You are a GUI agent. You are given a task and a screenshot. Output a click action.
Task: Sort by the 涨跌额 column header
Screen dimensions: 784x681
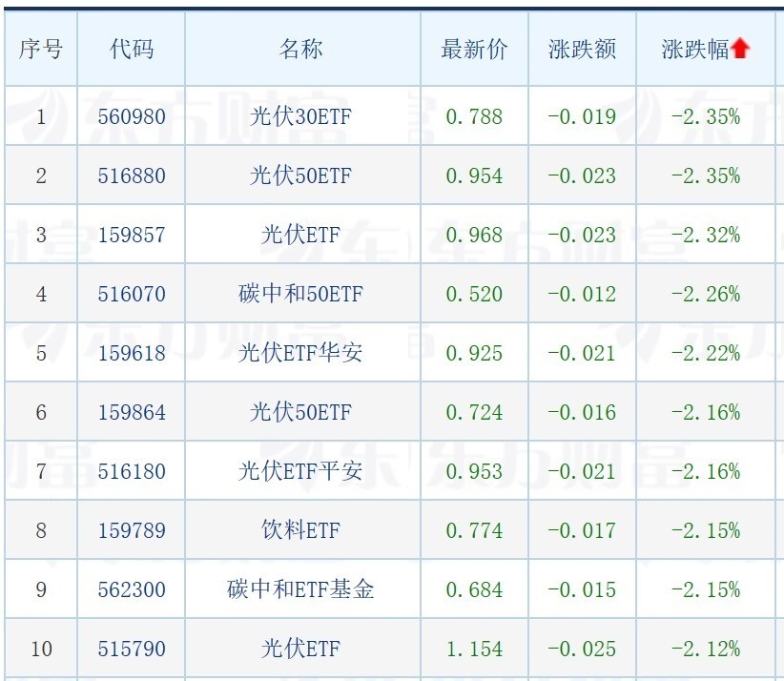click(582, 49)
